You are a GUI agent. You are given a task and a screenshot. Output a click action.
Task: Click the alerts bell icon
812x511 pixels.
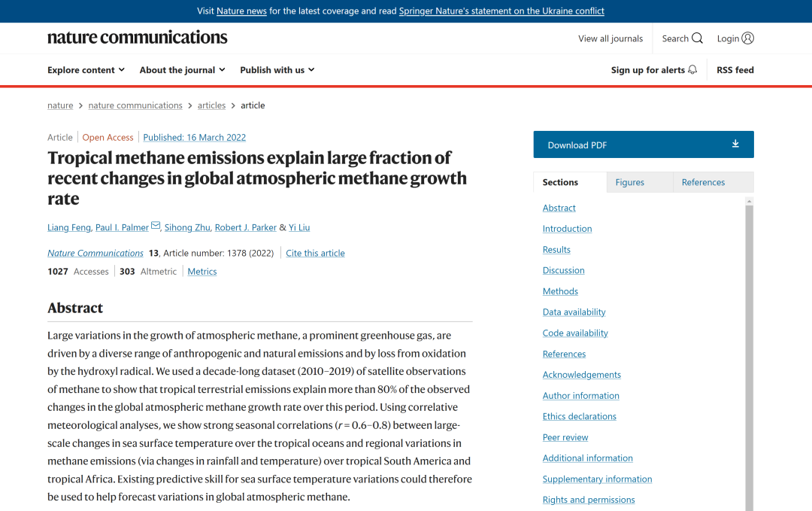(692, 69)
